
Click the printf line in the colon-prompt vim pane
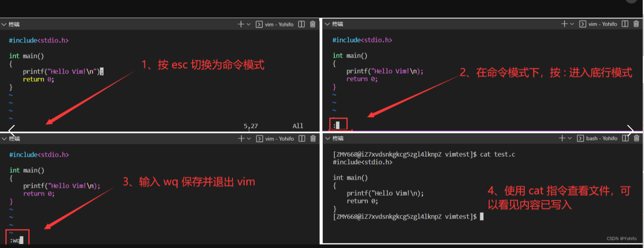pyautogui.click(x=385, y=71)
